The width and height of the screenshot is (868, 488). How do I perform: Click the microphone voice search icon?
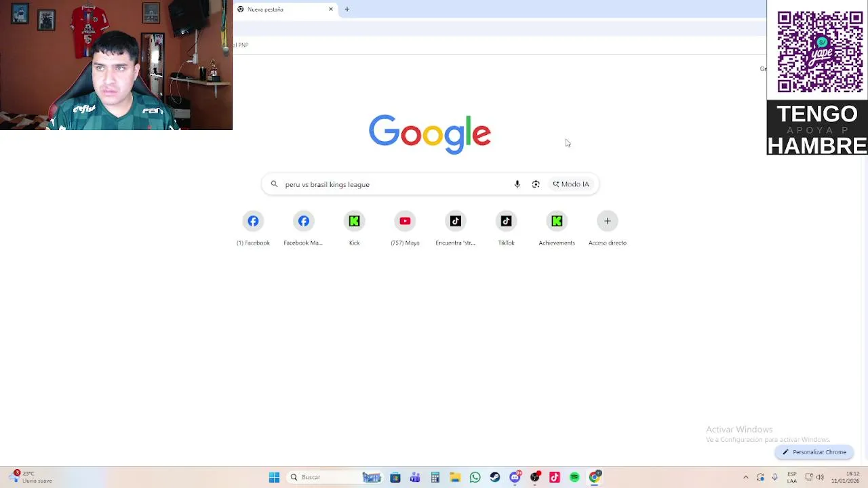517,184
